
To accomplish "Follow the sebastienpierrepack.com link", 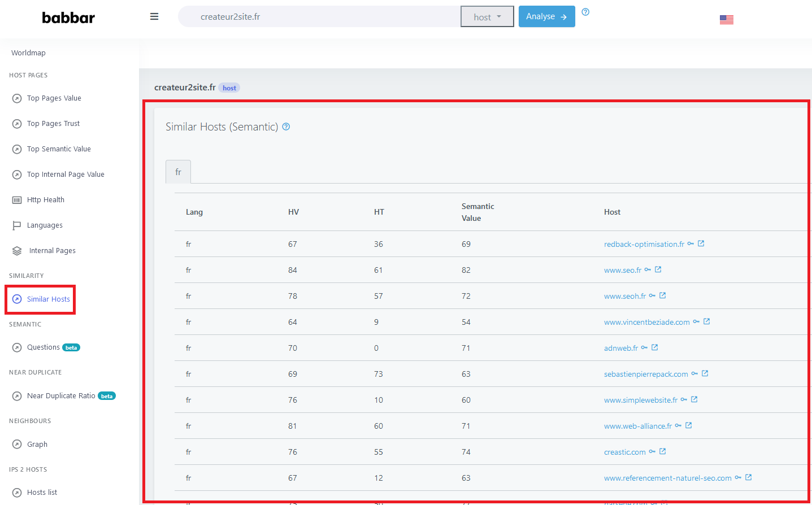I will point(645,374).
